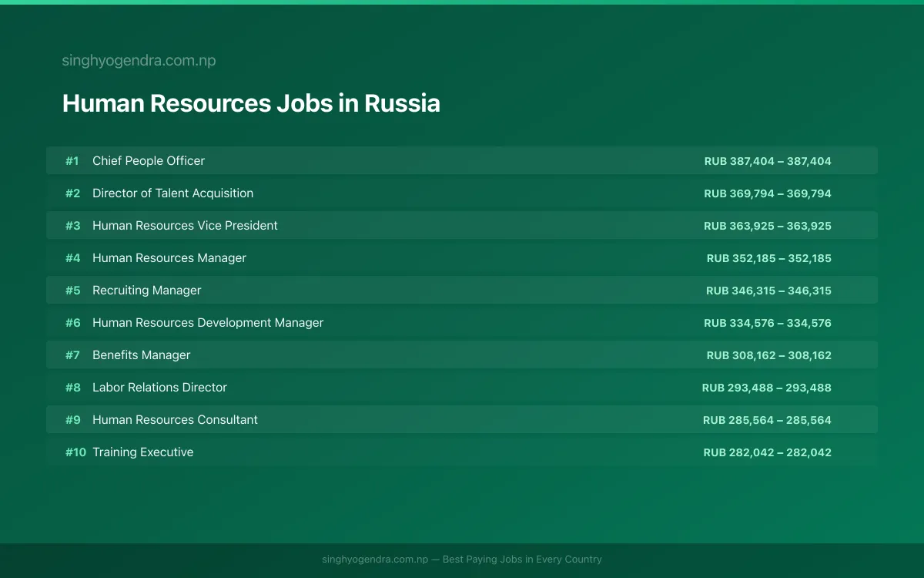Click the '#8' rank number

pos(72,388)
